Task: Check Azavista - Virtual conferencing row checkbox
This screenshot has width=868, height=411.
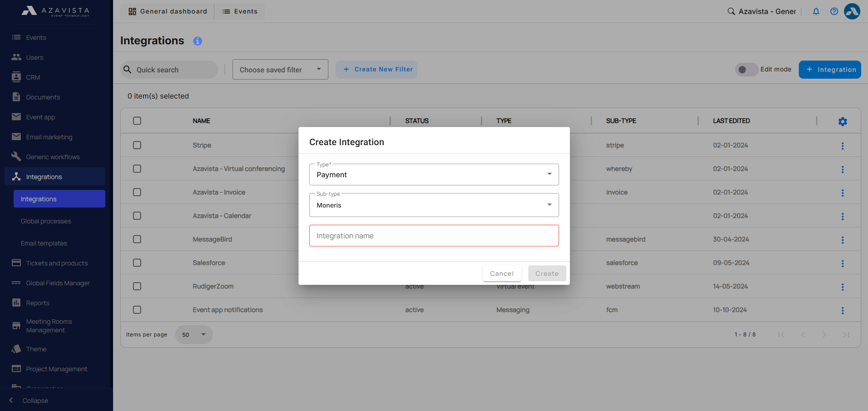Action: click(x=137, y=169)
